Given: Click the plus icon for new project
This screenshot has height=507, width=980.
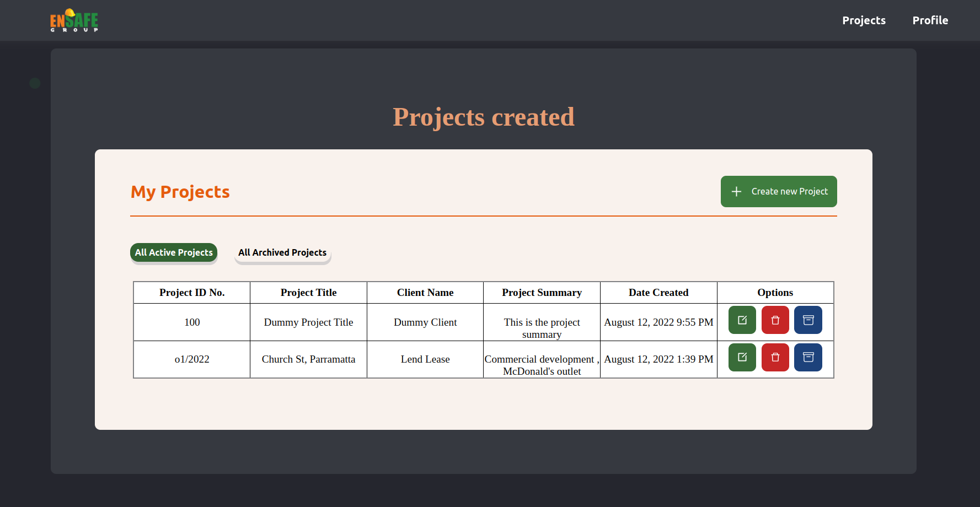Looking at the screenshot, I should [736, 191].
